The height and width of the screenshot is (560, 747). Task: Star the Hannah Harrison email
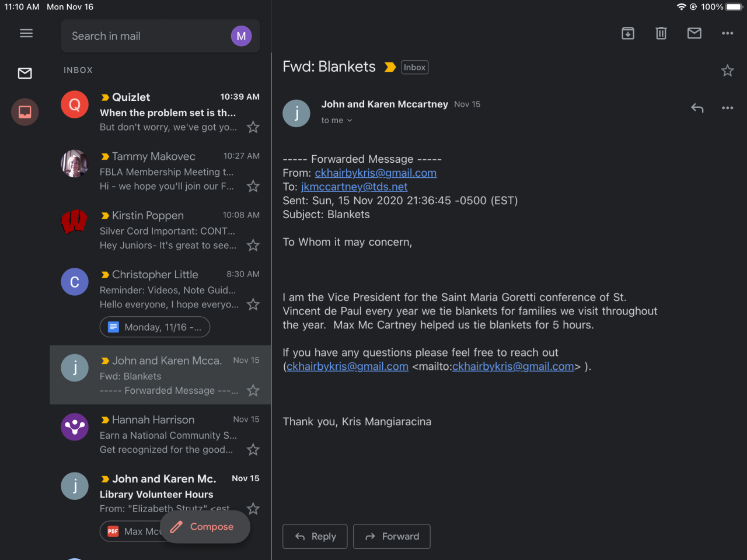click(253, 450)
